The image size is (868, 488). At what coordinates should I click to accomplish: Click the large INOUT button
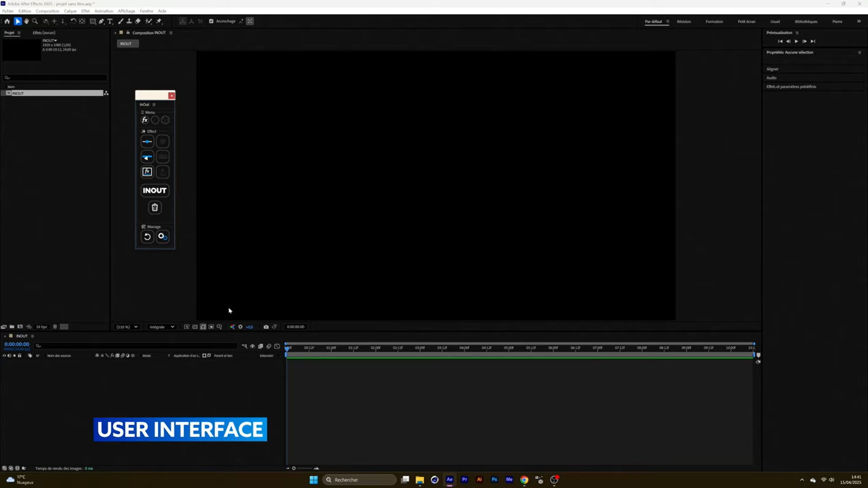tap(155, 190)
